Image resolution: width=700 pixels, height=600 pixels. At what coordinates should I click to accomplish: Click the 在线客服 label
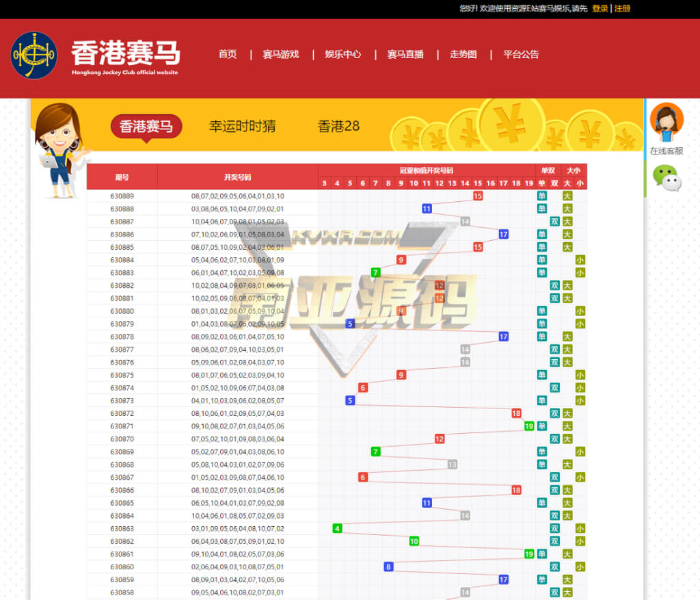[667, 151]
